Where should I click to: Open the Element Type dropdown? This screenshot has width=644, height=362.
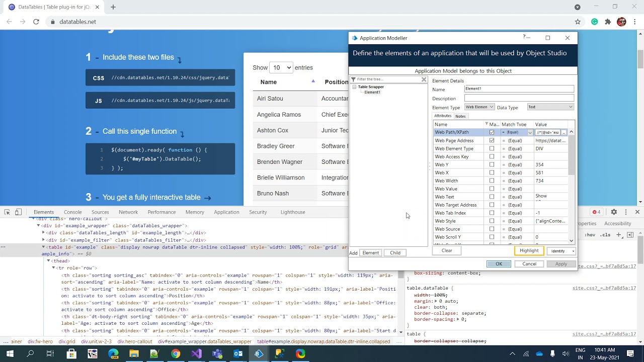coord(479,107)
